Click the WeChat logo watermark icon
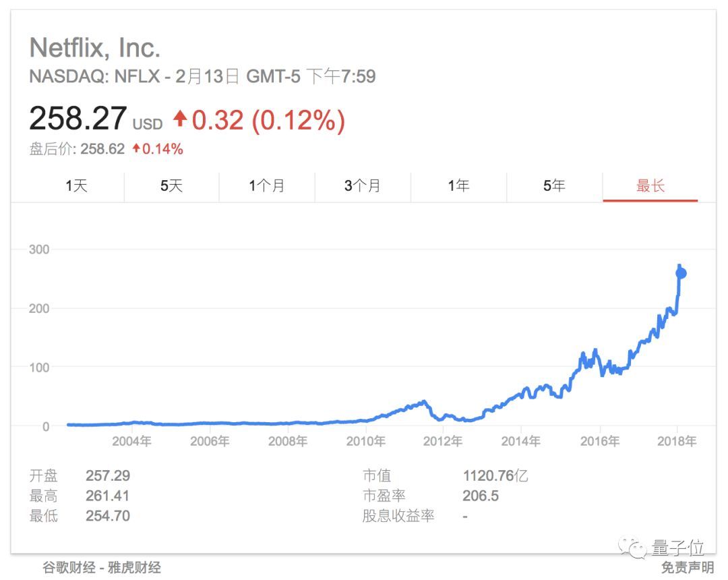Screen dimensions: 728x580 pos(632,548)
